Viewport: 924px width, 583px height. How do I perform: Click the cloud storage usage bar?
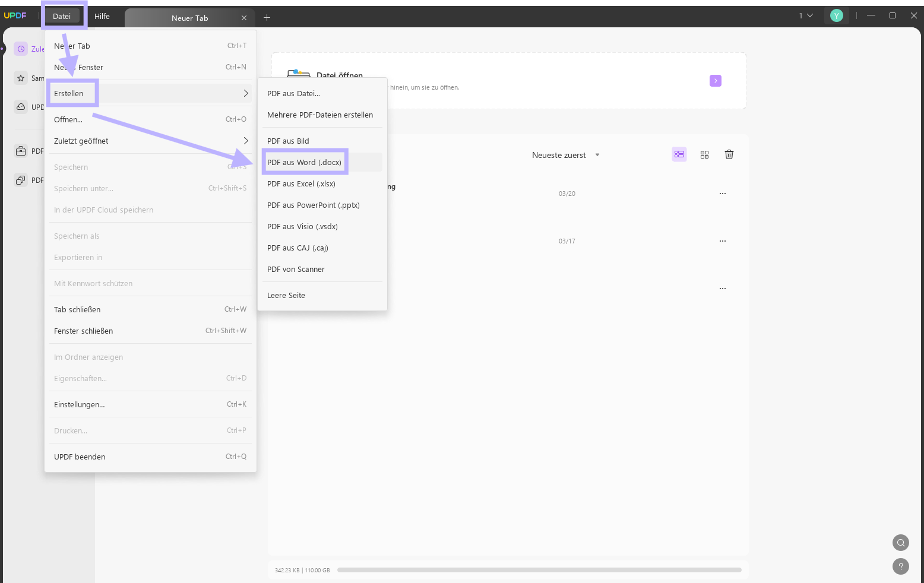tap(539, 570)
